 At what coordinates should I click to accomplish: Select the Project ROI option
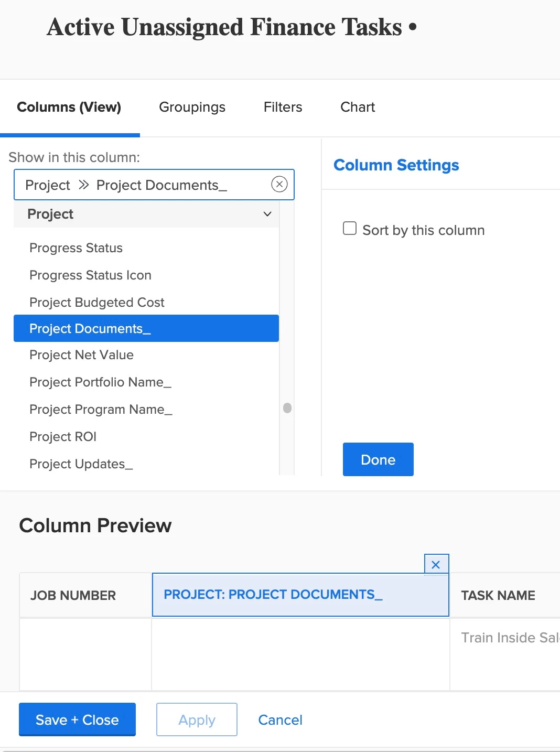[x=63, y=437]
